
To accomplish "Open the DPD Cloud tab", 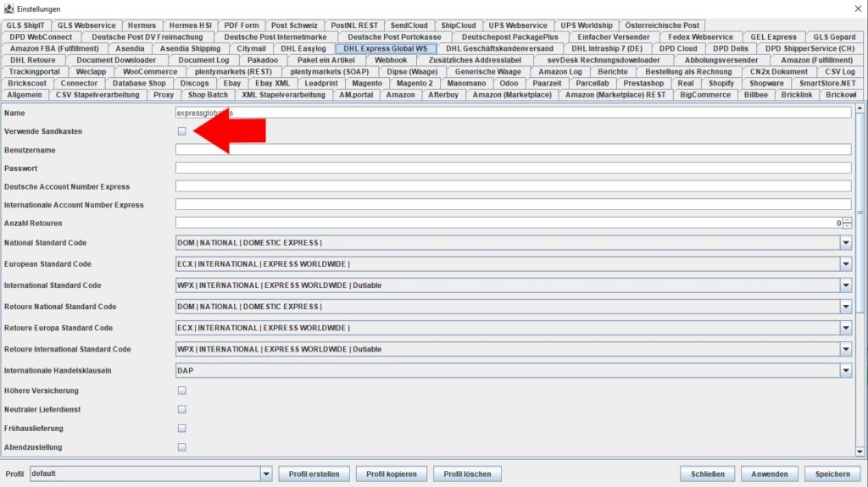I will [x=678, y=49].
